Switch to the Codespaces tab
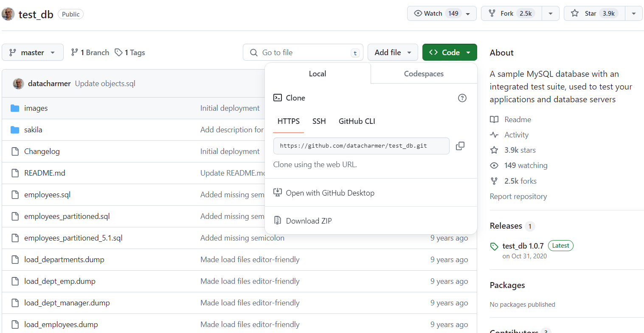Screen dimensions: 644x333 coord(424,74)
